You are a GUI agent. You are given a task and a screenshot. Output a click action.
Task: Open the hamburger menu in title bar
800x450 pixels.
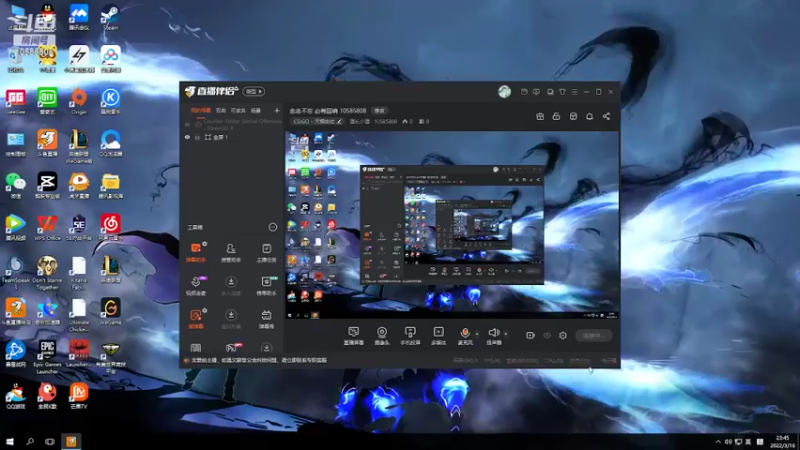(574, 92)
